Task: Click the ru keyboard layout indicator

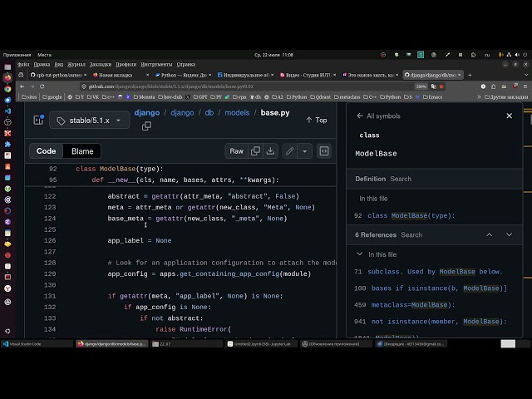Action: coord(487,55)
